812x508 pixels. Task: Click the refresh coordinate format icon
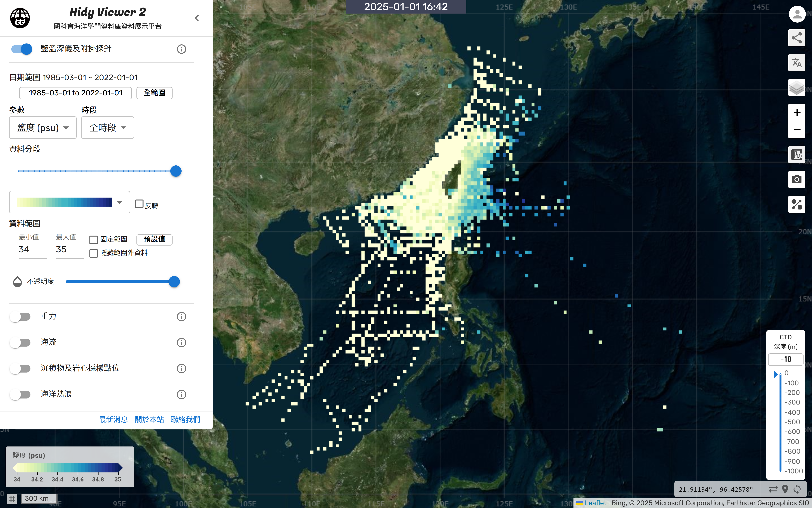point(797,489)
